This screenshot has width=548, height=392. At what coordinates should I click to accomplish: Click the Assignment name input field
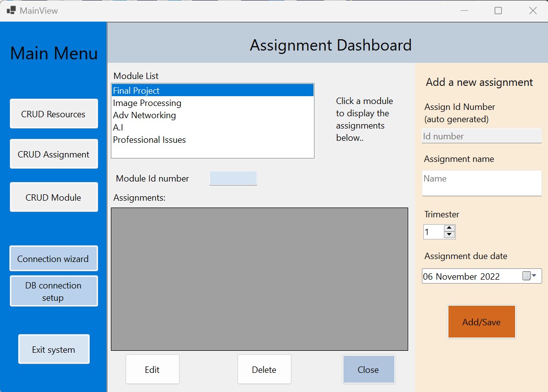[481, 183]
